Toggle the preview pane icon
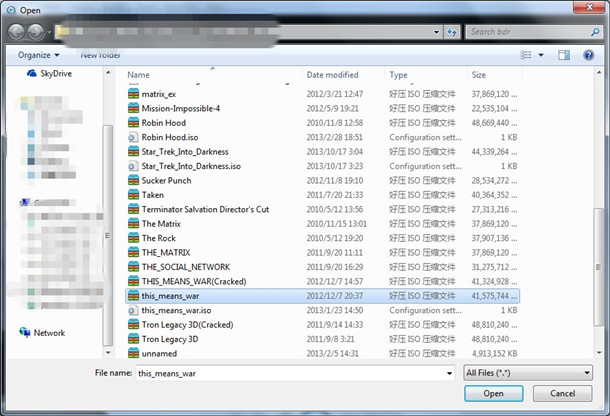The height and width of the screenshot is (416, 610). point(564,55)
